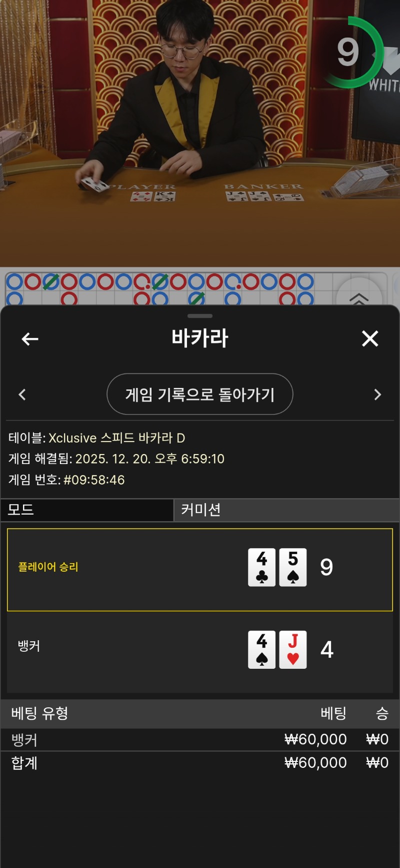The width and height of the screenshot is (400, 868).
Task: Tap the panel drag handle
Action: pos(200,316)
